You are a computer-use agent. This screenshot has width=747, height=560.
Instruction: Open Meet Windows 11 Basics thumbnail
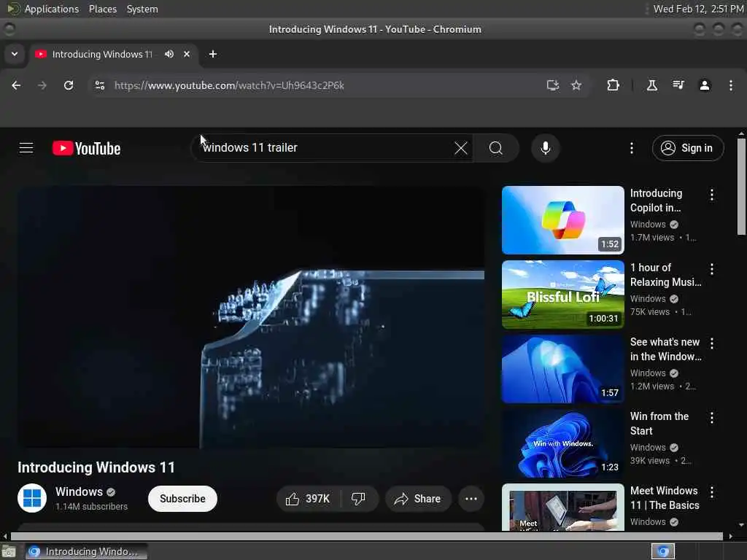pos(562,507)
